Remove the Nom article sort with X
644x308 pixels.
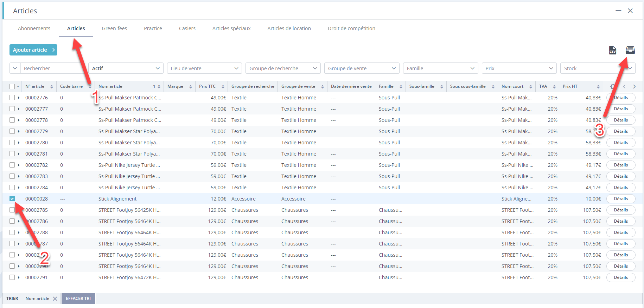(x=55, y=299)
